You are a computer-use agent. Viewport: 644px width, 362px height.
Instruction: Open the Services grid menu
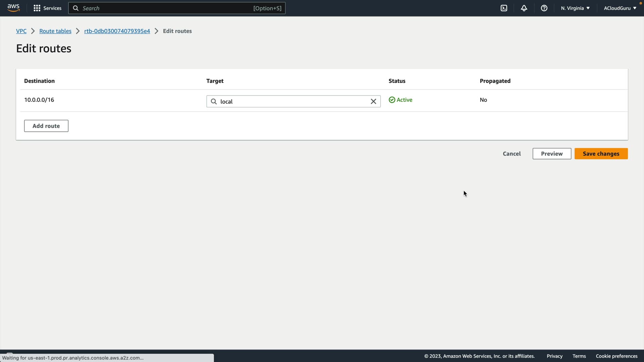47,8
